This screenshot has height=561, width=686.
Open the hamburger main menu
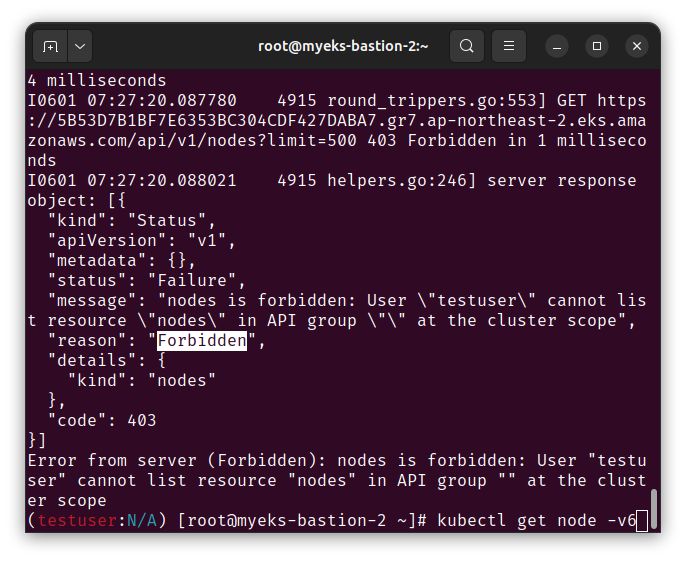(508, 46)
